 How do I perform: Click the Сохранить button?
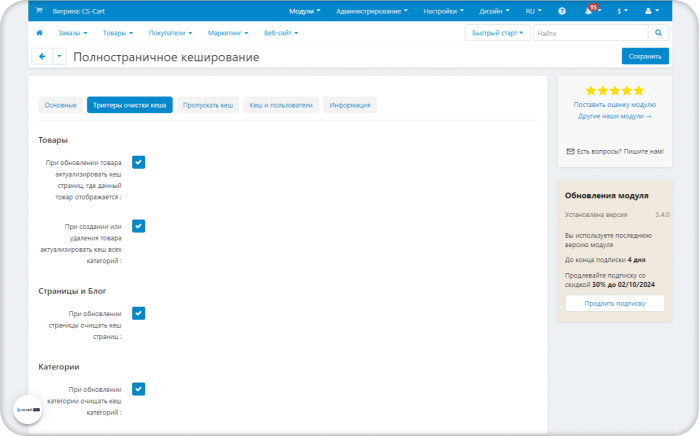645,56
